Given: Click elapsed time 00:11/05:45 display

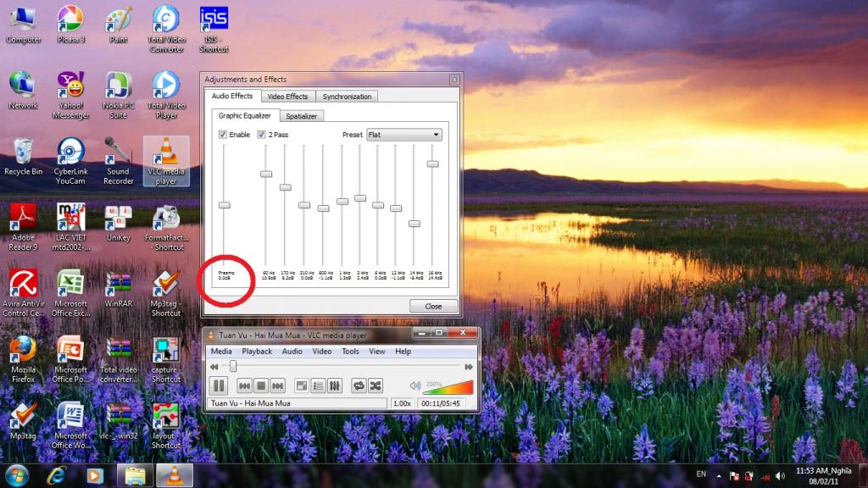Looking at the screenshot, I should pyautogui.click(x=441, y=403).
